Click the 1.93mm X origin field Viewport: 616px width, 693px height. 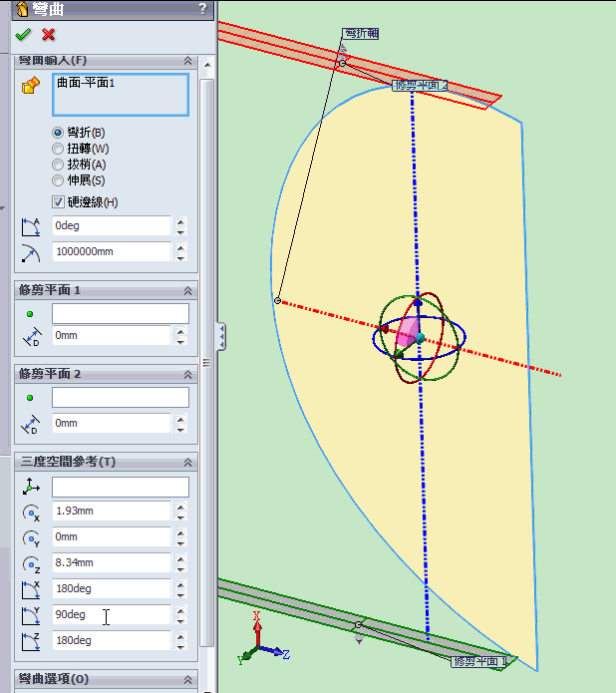point(112,512)
